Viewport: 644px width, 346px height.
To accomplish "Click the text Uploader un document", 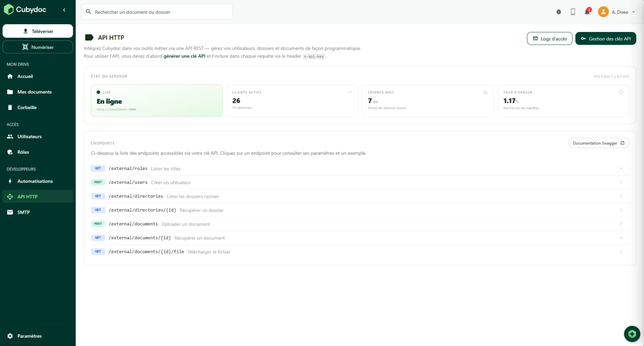I will click(x=186, y=224).
